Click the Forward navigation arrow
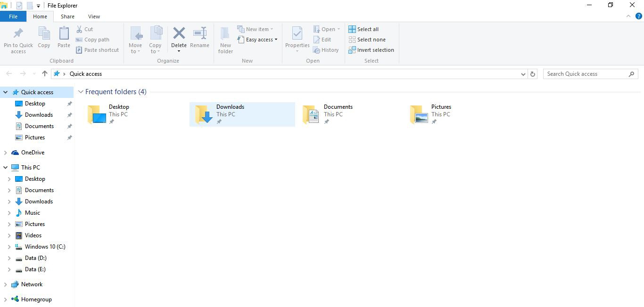Image resolution: width=644 pixels, height=307 pixels. 22,73
